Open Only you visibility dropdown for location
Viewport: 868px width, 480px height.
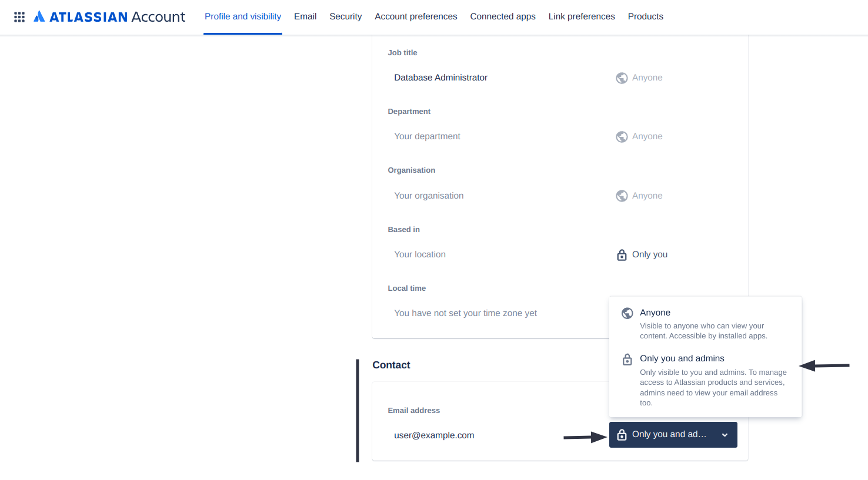click(642, 254)
